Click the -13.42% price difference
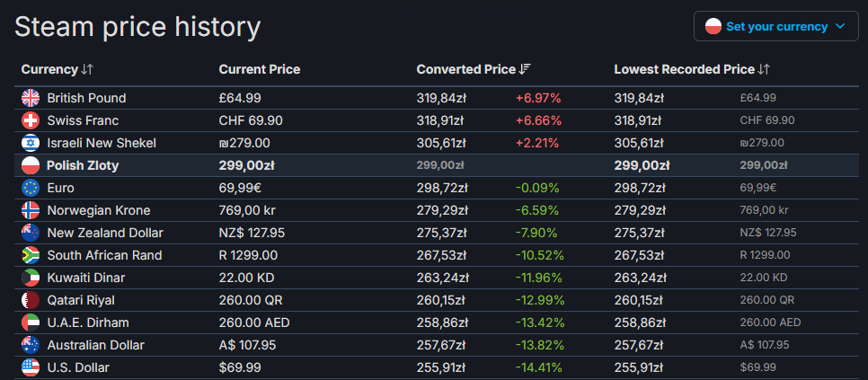 coord(540,323)
